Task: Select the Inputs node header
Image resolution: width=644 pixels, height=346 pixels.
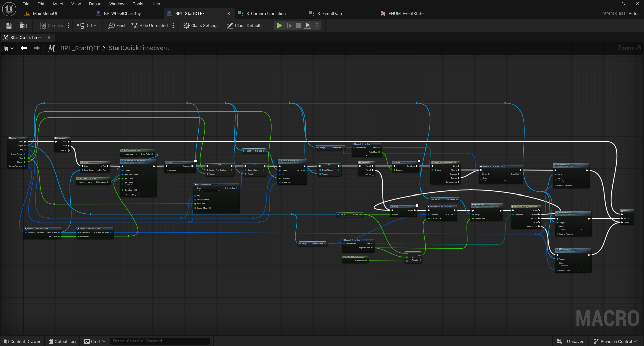Action: [17, 138]
